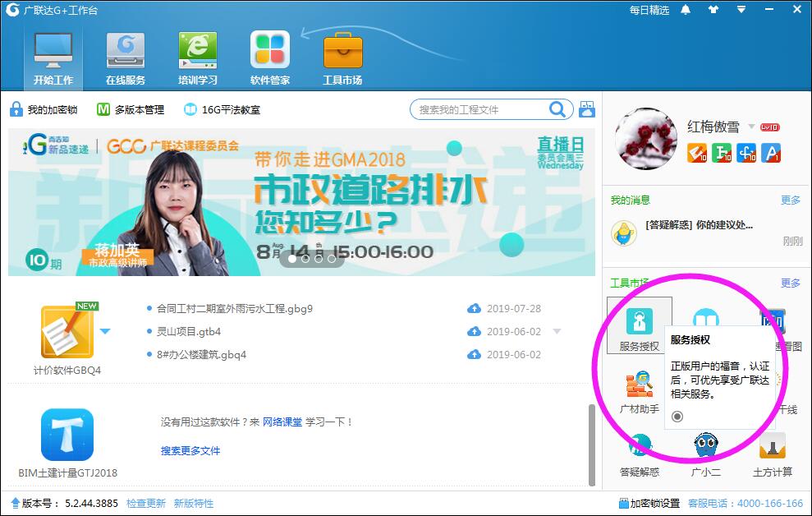Click the orange first skill badge
Image resolution: width=812 pixels, height=516 pixels.
696,153
